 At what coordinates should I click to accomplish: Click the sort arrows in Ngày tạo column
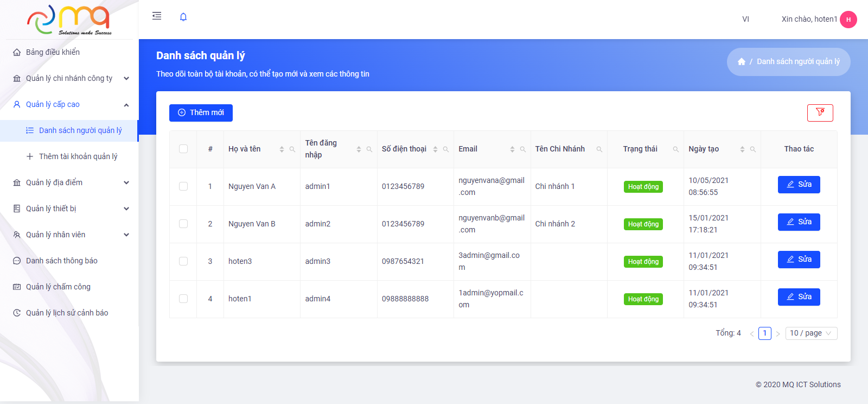click(742, 149)
